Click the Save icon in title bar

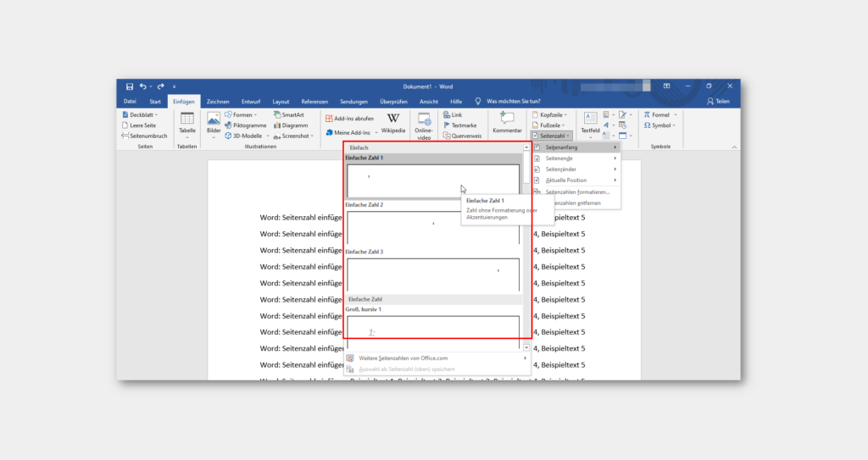tap(130, 86)
